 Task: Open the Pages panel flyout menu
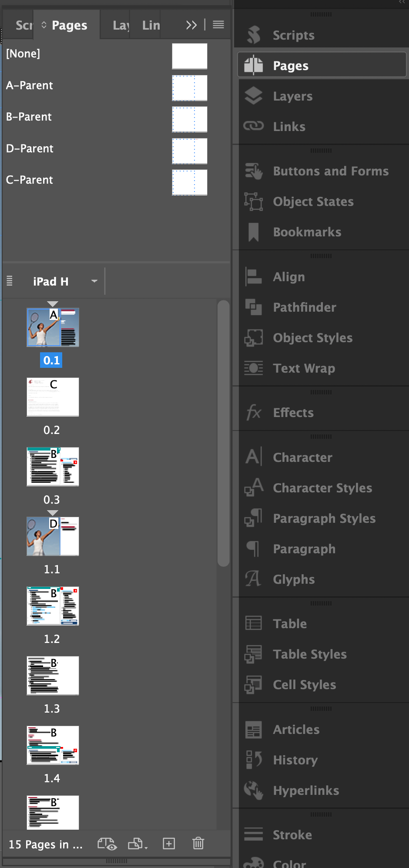click(x=218, y=25)
